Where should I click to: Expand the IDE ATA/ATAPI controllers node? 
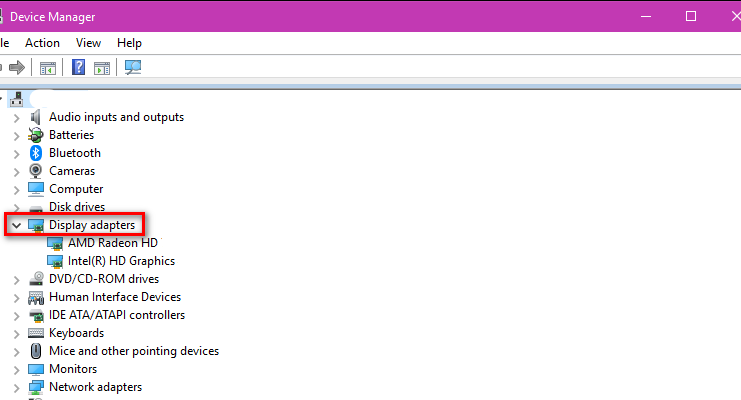click(17, 316)
